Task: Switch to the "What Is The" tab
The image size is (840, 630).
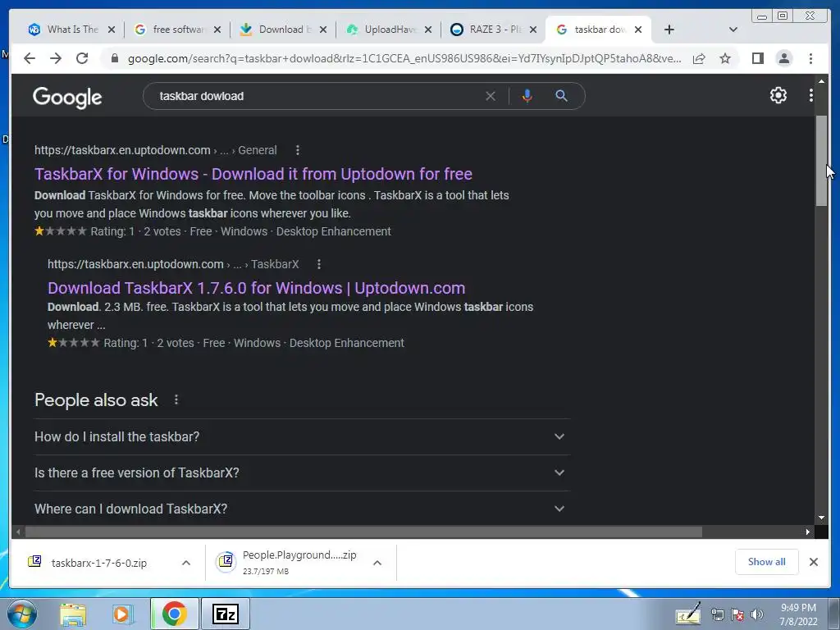Action: point(71,30)
